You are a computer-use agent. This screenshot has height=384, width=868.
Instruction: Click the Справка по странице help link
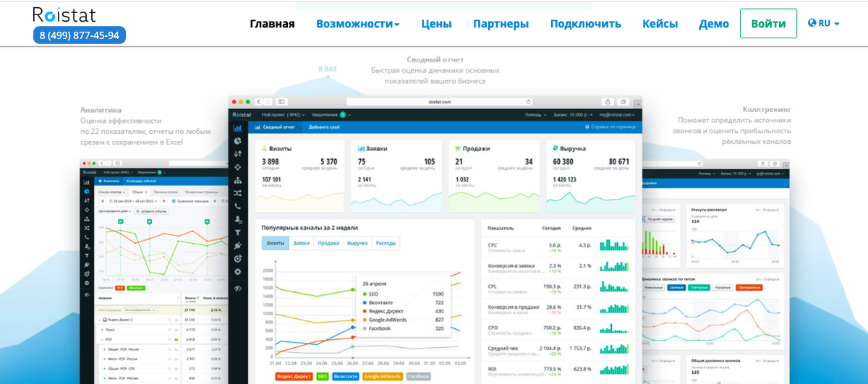coord(610,127)
